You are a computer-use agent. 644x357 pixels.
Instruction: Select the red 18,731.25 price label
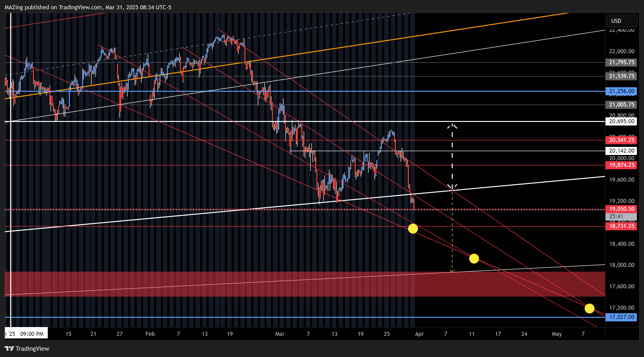pos(621,226)
